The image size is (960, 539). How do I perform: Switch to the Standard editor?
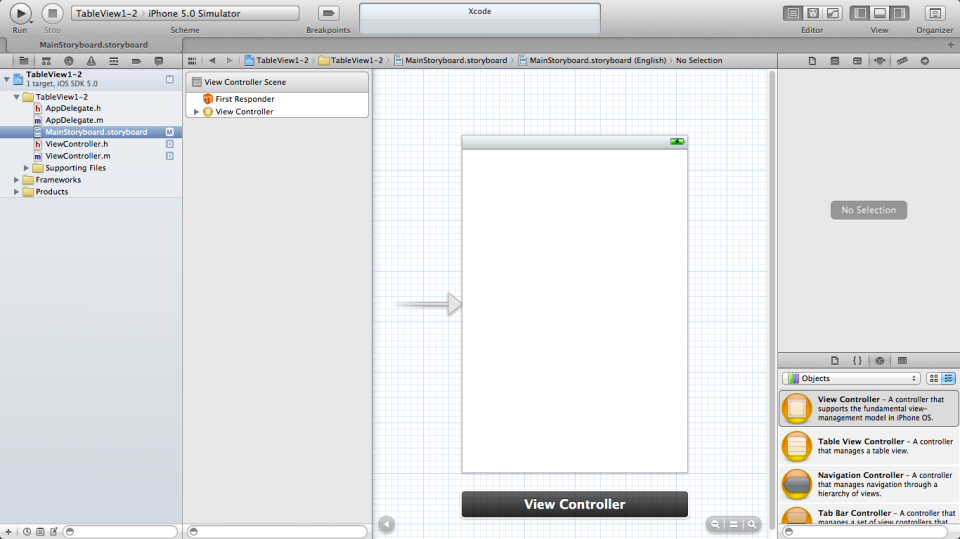(793, 13)
